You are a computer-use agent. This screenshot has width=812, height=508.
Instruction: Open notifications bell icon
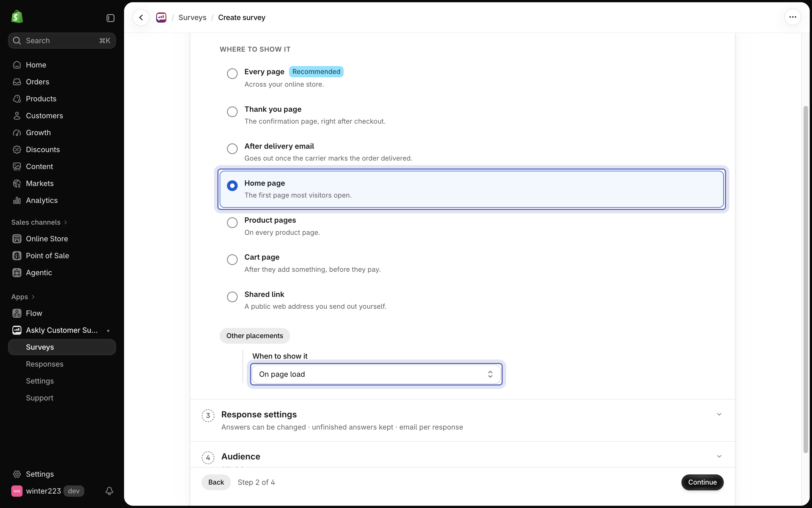tap(109, 491)
